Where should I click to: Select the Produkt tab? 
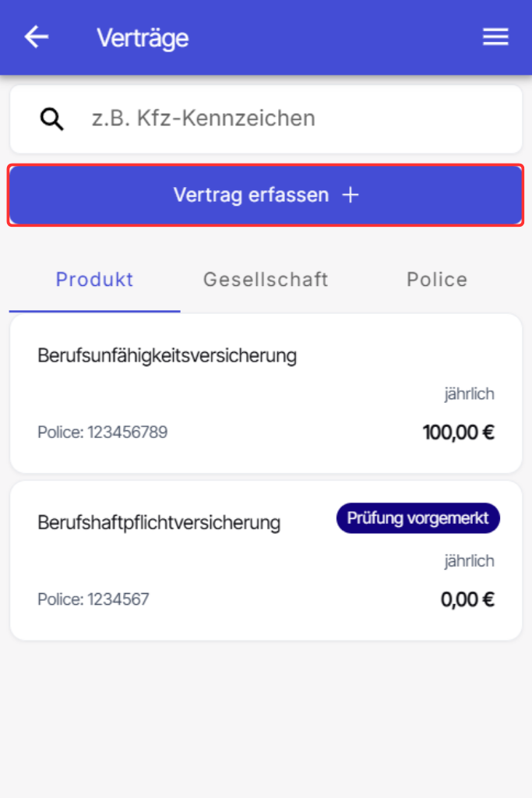point(95,280)
